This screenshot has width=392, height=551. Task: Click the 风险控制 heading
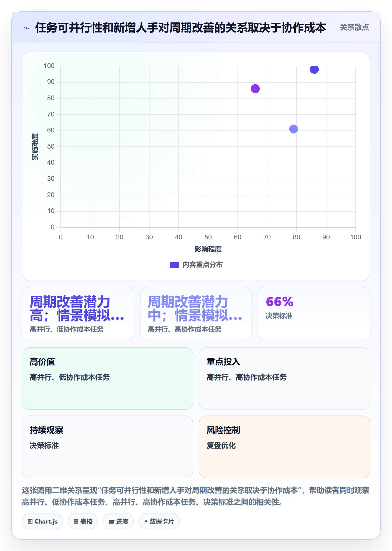tap(223, 430)
